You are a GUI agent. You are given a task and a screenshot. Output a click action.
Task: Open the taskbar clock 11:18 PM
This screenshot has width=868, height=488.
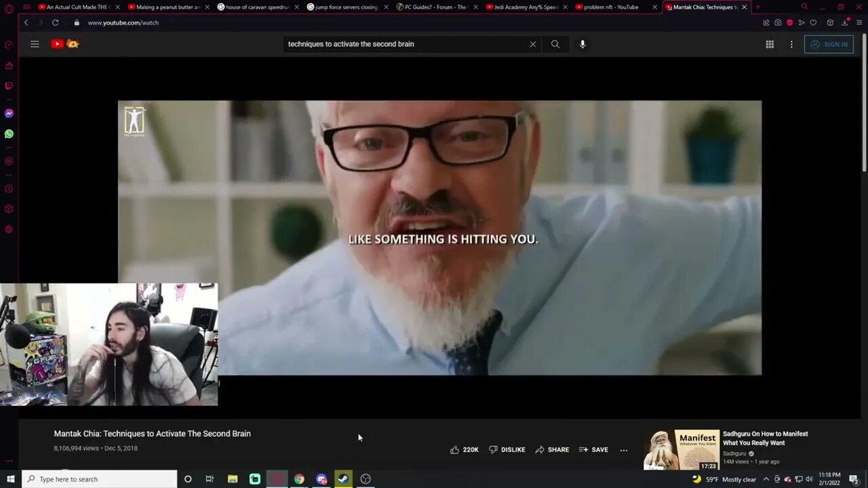(x=829, y=479)
